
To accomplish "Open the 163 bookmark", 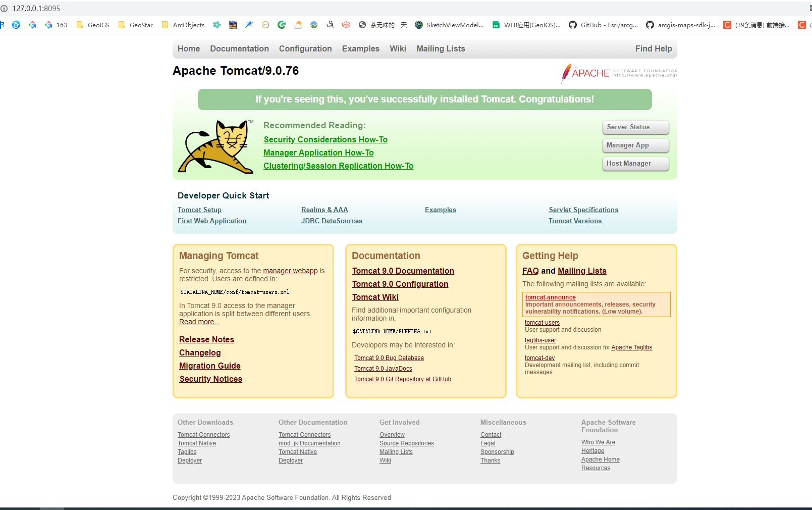I will click(56, 25).
